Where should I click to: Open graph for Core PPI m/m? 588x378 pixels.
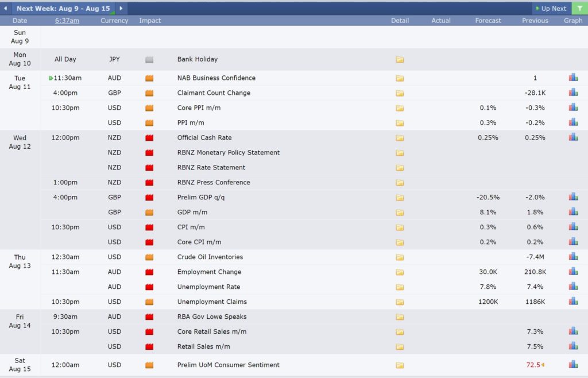pos(573,107)
